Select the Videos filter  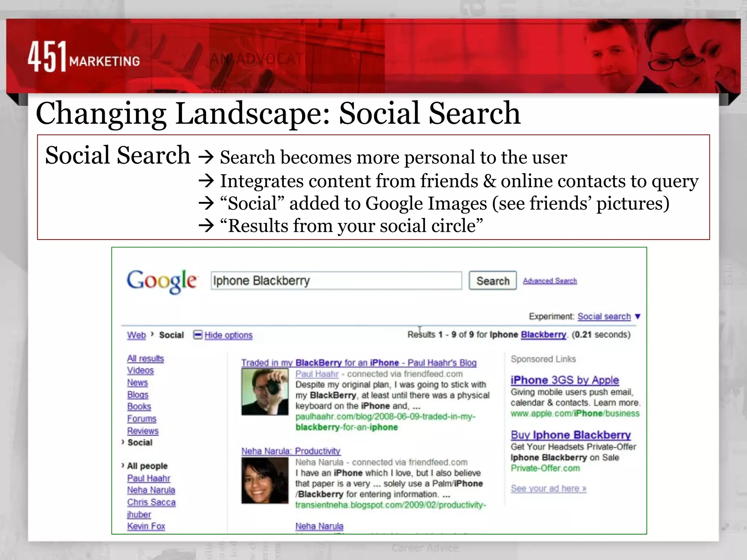(x=140, y=370)
